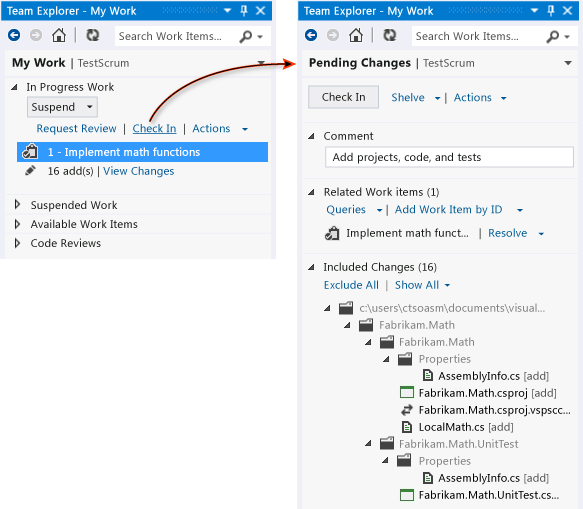
Task: Open Shelve dropdown arrow
Action: click(437, 99)
